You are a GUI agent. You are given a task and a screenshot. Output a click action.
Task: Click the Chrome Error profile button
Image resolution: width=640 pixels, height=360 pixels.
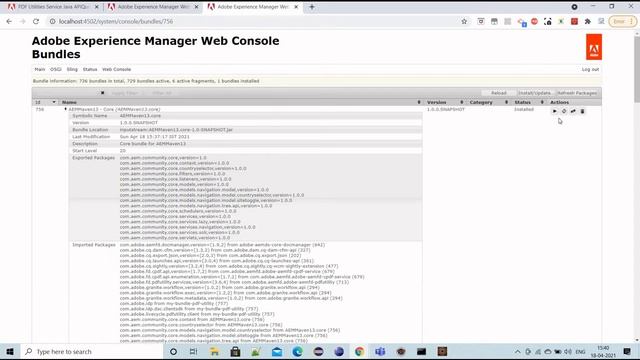point(622,21)
